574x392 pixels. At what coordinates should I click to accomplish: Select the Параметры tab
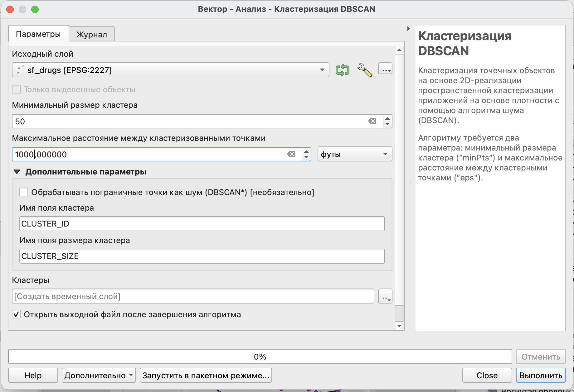pos(38,34)
